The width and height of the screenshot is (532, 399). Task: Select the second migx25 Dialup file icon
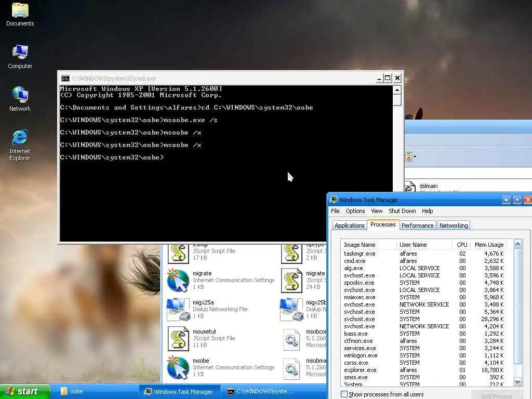coord(291,309)
